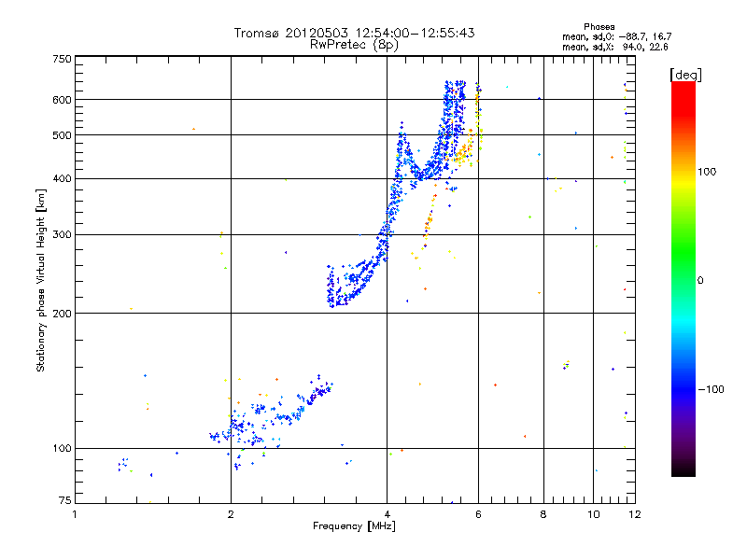
Task: Click the Phases heading above statistics
Action: coord(599,27)
